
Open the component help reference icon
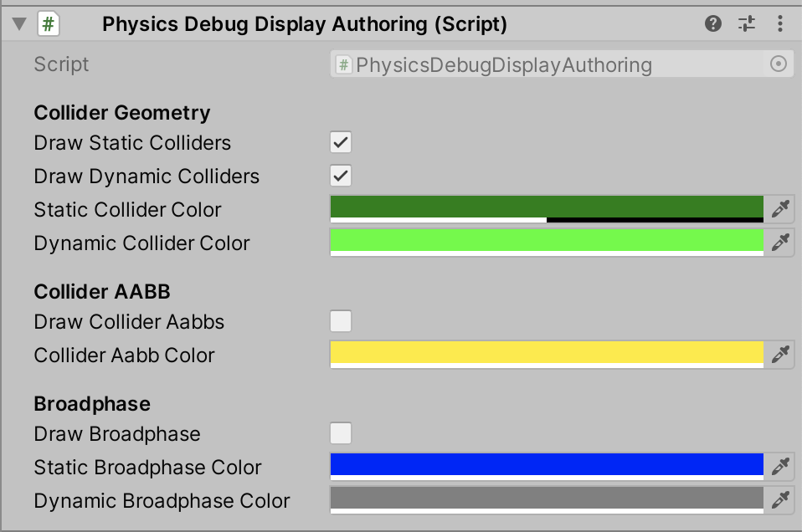[x=713, y=24]
